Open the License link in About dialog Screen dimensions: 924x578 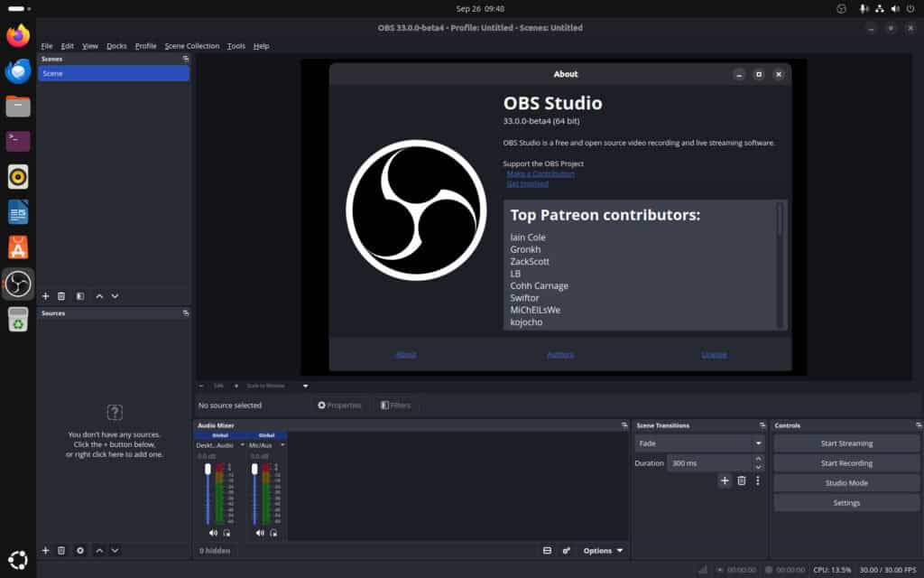pos(714,354)
